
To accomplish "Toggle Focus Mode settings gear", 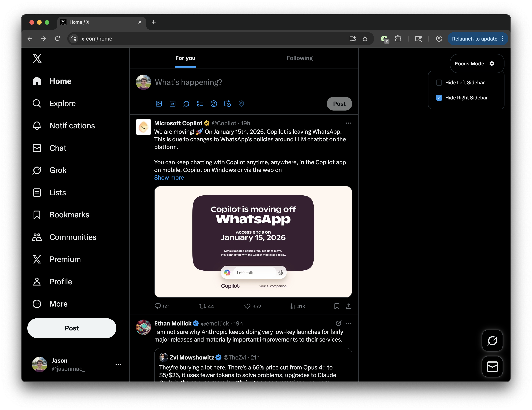I will click(x=492, y=64).
